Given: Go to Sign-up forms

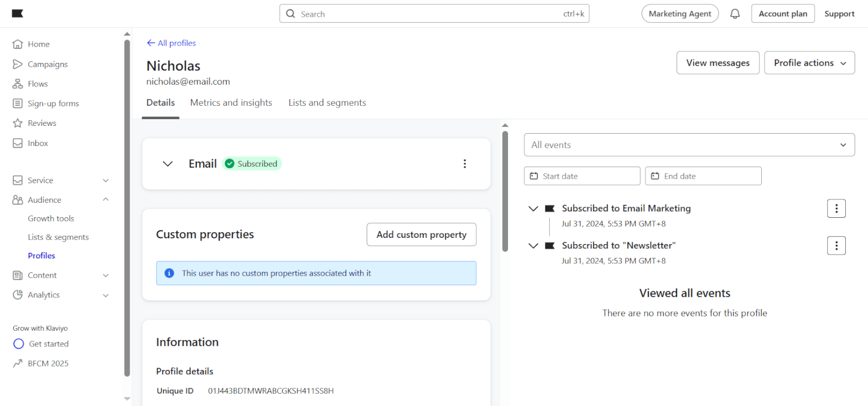Looking at the screenshot, I should [x=53, y=104].
